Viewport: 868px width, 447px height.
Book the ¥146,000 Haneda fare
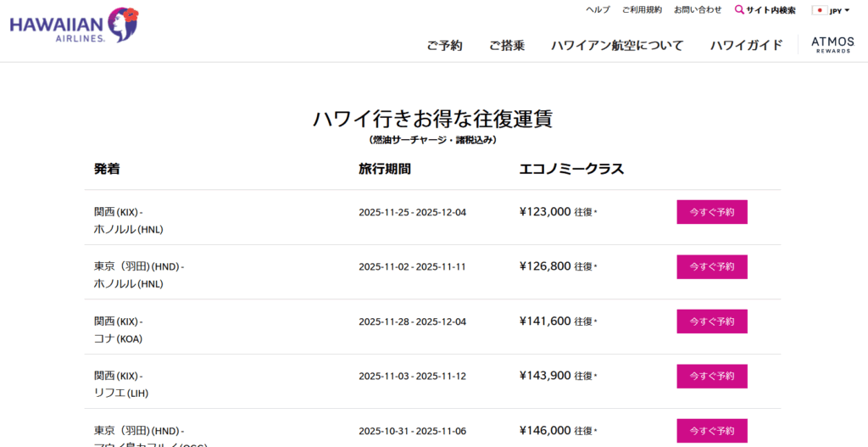712,431
